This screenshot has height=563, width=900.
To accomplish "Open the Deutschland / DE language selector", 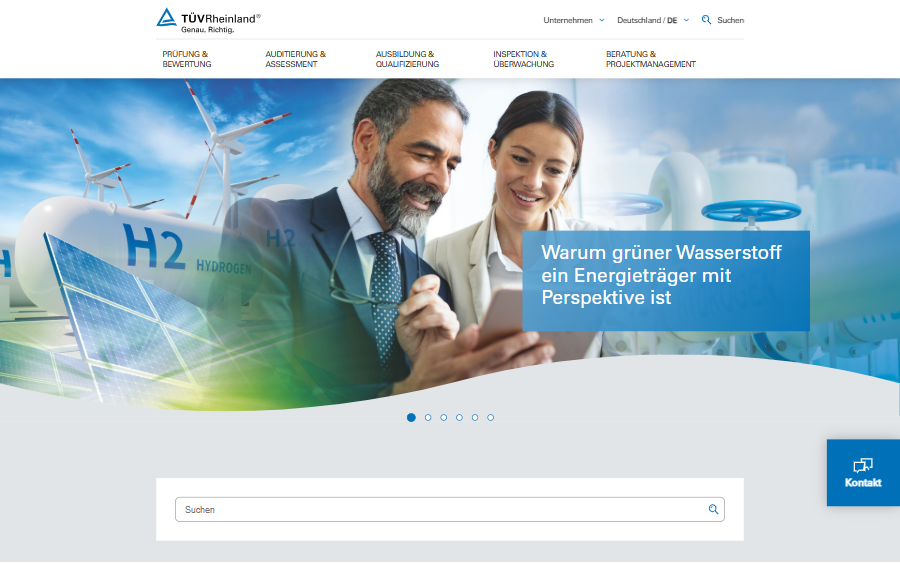I will pyautogui.click(x=653, y=20).
